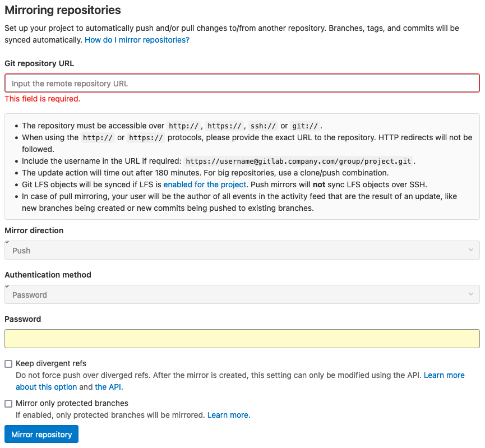
Task: Focus the Git repository URL input field
Action: tap(242, 84)
